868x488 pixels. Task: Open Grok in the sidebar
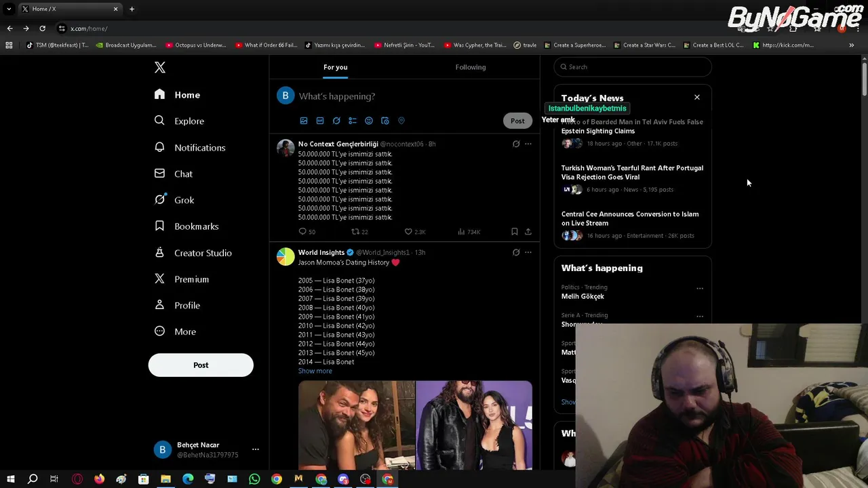tap(174, 200)
